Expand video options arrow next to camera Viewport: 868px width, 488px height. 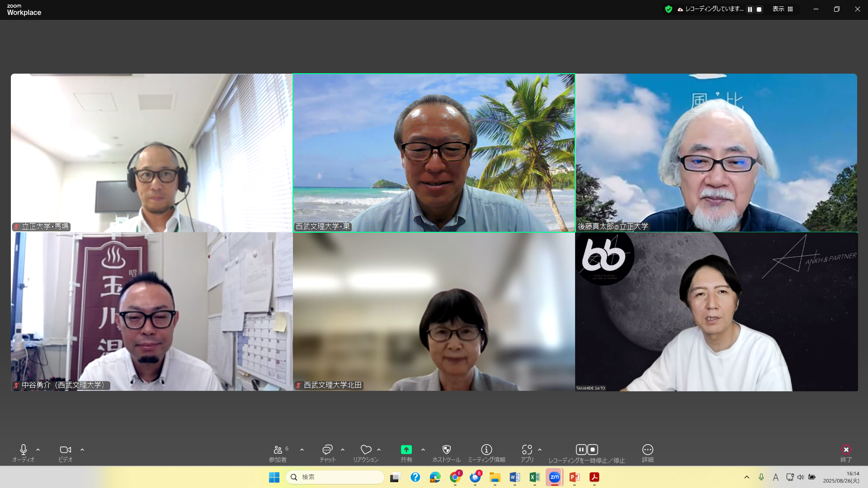coord(82,450)
